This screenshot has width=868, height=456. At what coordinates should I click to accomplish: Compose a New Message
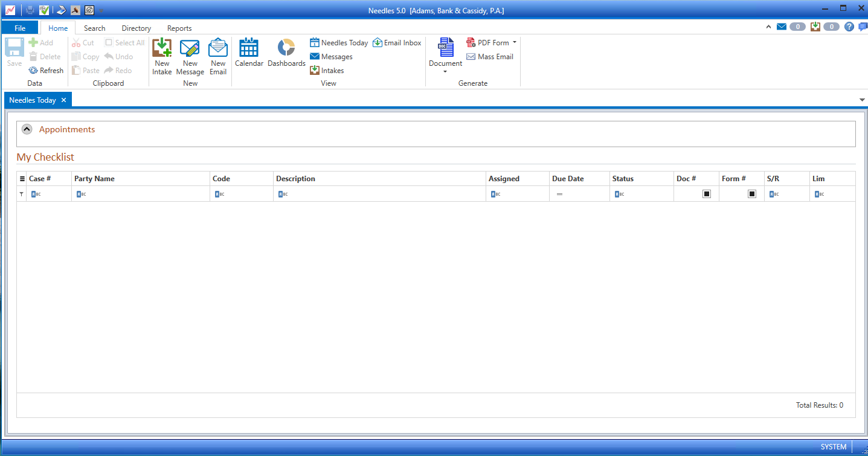coord(190,56)
